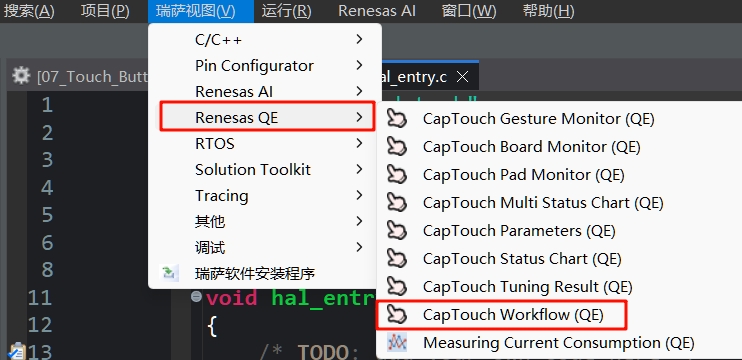Open the Renesas AI menu bar item
This screenshot has height=360, width=742.
pos(377,11)
